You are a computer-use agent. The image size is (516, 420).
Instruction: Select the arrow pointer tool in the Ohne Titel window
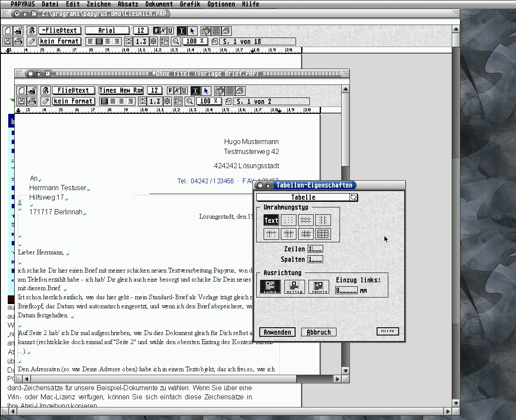click(x=206, y=91)
